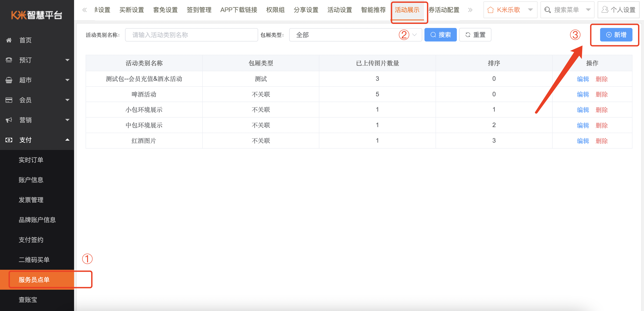This screenshot has height=311, width=644.
Task: Open 品牌账户信息 submenu item
Action: pos(37,220)
